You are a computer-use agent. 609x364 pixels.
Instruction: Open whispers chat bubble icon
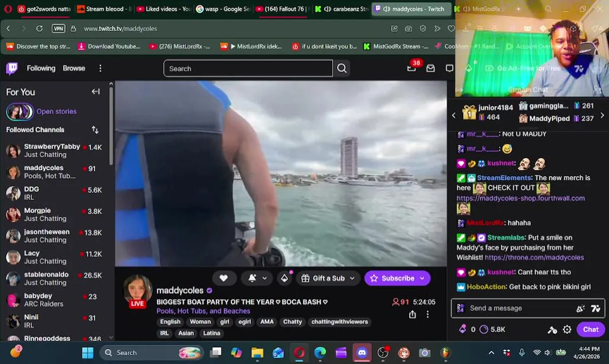tap(449, 68)
